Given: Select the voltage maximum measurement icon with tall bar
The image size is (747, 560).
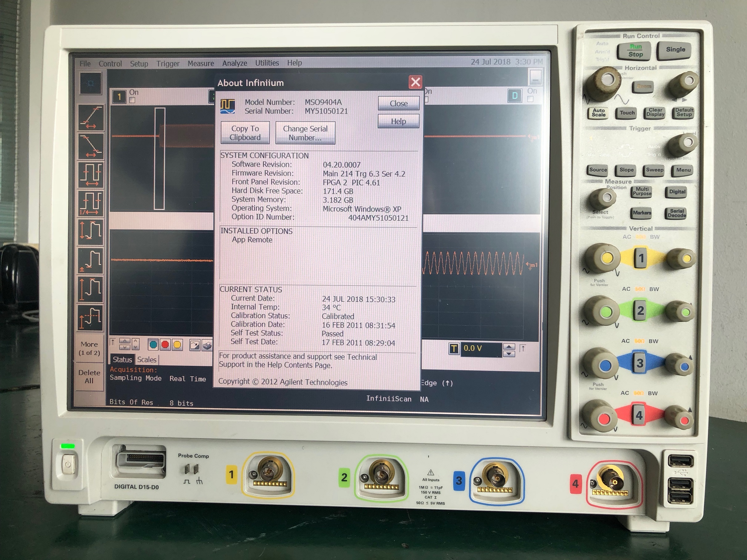Looking at the screenshot, I should 91,290.
